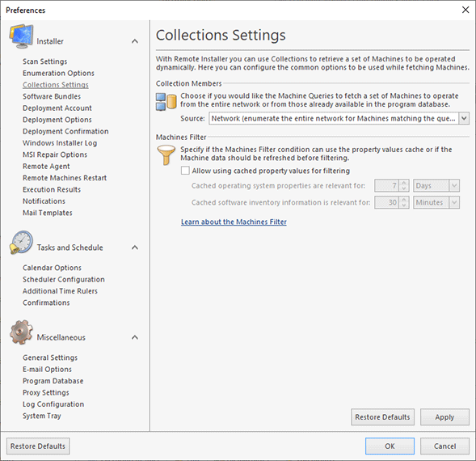Open Mail Templates page
Image resolution: width=476 pixels, height=461 pixels.
48,213
